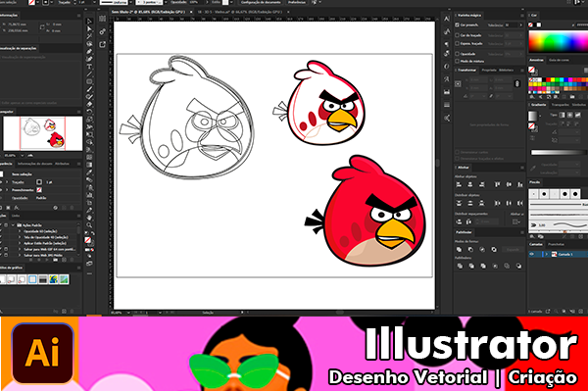Image resolution: width=588 pixels, height=392 pixels.
Task: Click Expandir button in Pathfinder panel
Action: coord(513,250)
